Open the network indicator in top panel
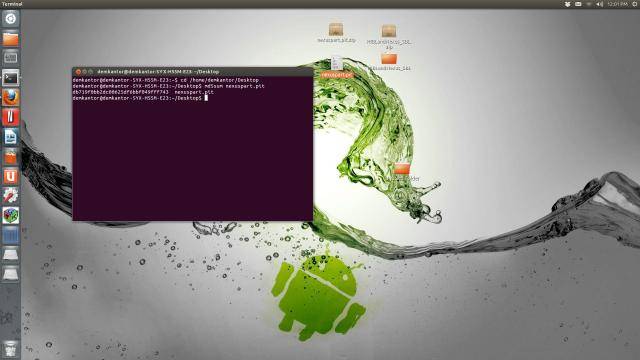 pos(589,4)
